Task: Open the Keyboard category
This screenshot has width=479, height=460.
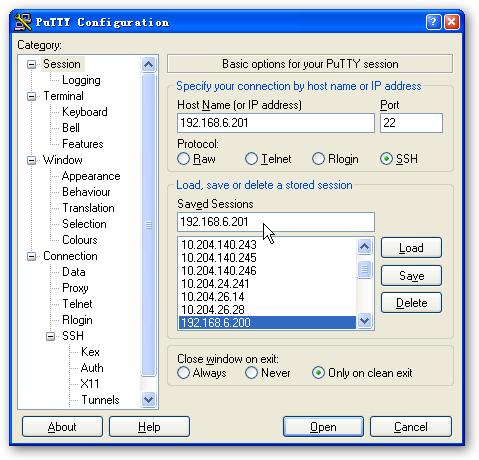Action: [x=85, y=112]
